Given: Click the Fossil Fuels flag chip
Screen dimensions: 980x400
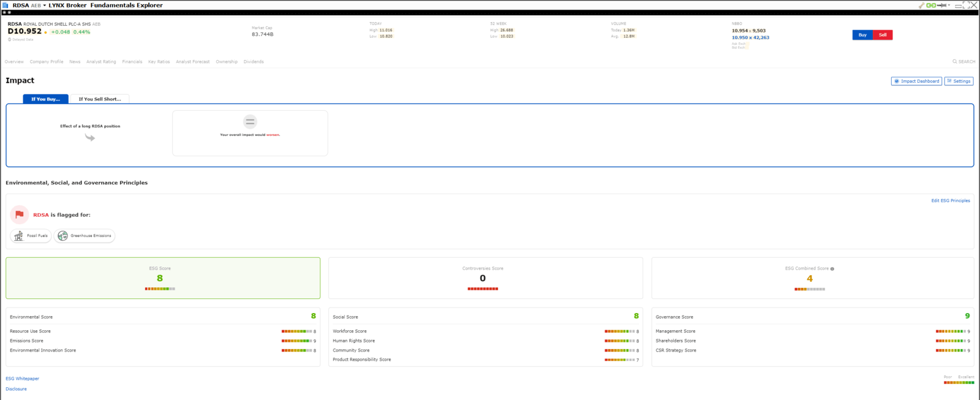Looking at the screenshot, I should (31, 236).
